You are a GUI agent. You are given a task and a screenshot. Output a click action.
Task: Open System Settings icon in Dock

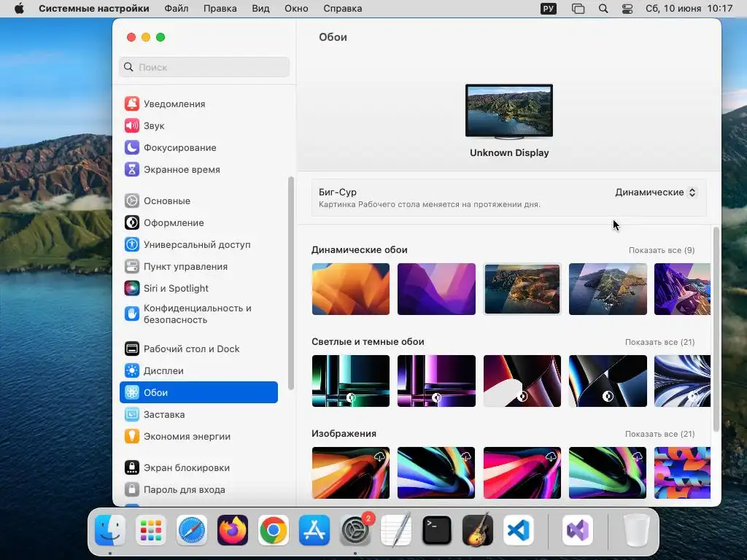click(355, 530)
